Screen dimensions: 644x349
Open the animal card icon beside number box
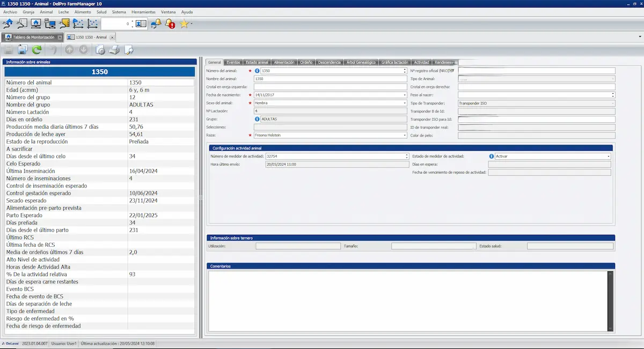(x=141, y=24)
